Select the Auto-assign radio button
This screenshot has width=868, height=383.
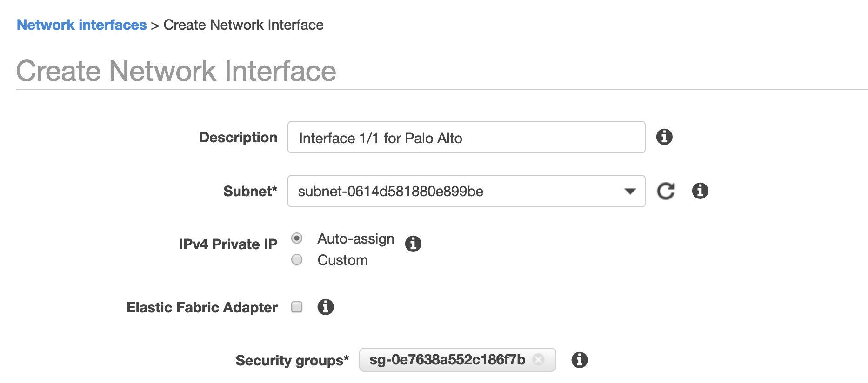coord(297,238)
